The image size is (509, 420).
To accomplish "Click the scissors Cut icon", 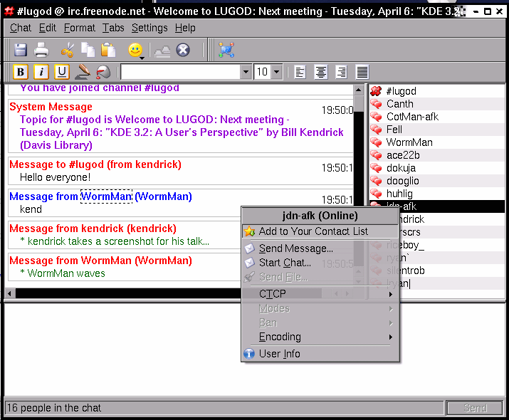I will click(68, 50).
